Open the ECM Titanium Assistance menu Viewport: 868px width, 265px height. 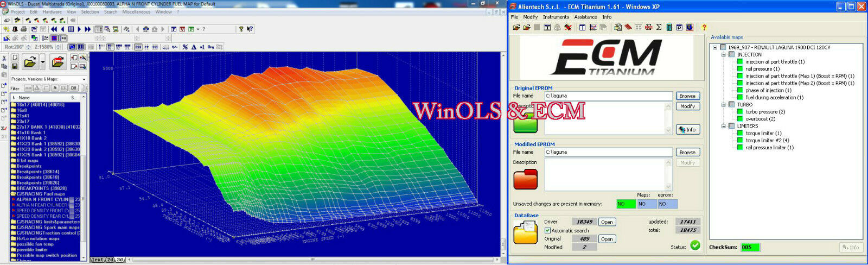coord(585,17)
